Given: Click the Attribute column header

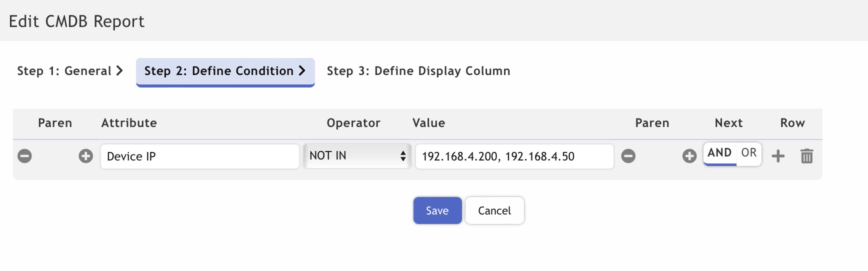Looking at the screenshot, I should click(129, 123).
